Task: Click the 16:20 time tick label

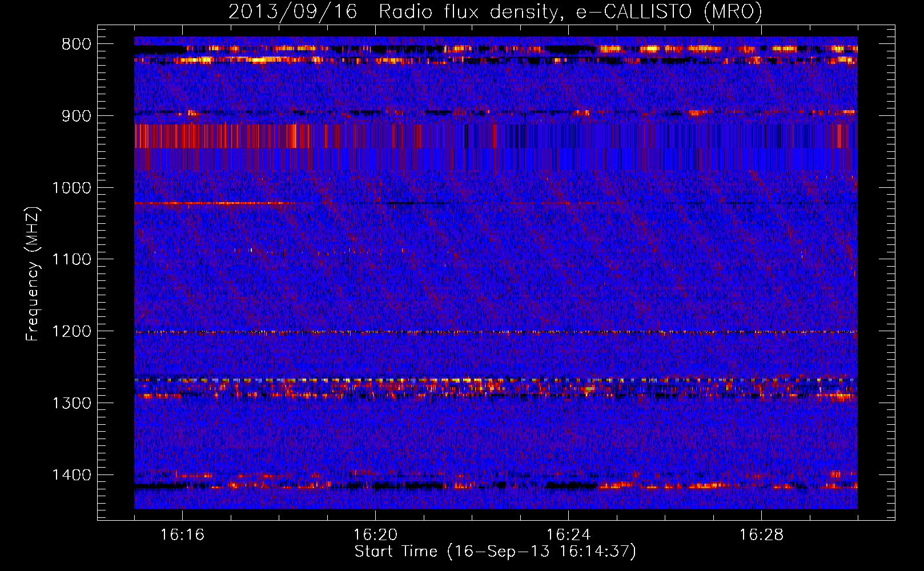Action: coord(375,535)
